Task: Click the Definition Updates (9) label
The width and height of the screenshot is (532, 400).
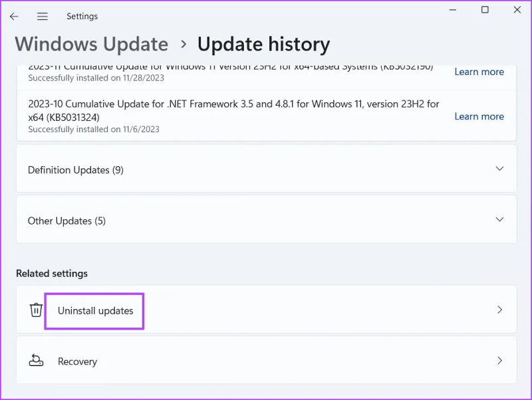Action: coord(76,170)
